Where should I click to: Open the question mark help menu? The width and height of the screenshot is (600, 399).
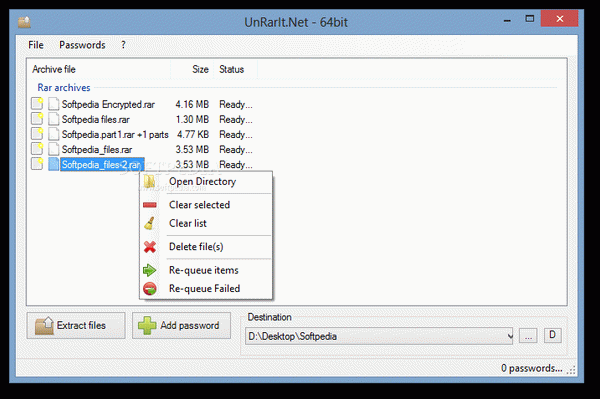coord(123,45)
